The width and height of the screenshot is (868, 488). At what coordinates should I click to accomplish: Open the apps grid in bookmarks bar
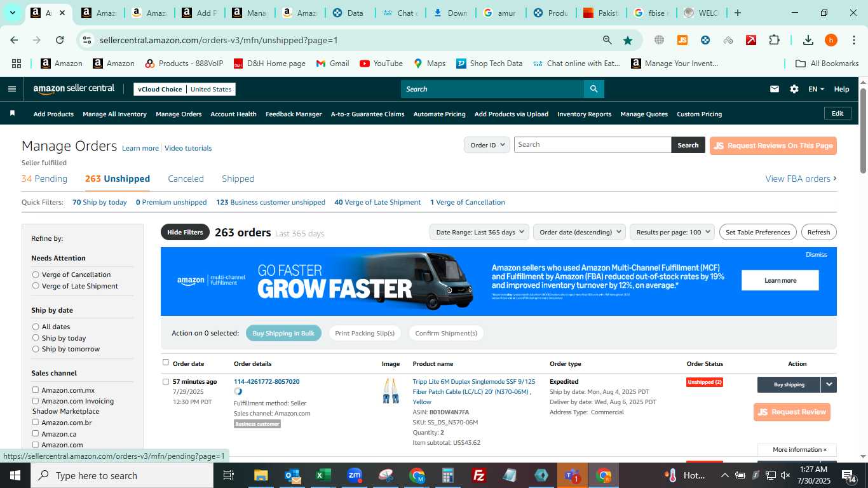tap(17, 64)
